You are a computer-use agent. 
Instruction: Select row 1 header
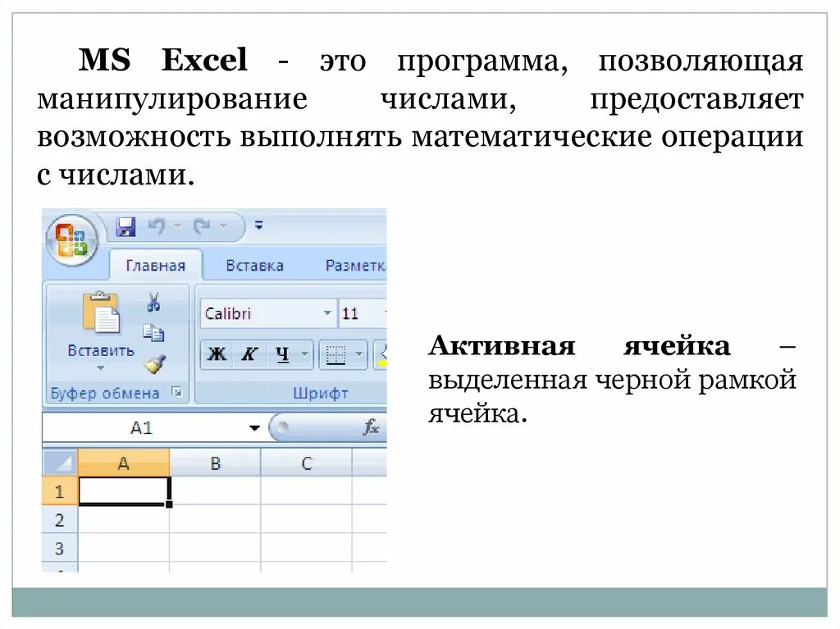[60, 490]
